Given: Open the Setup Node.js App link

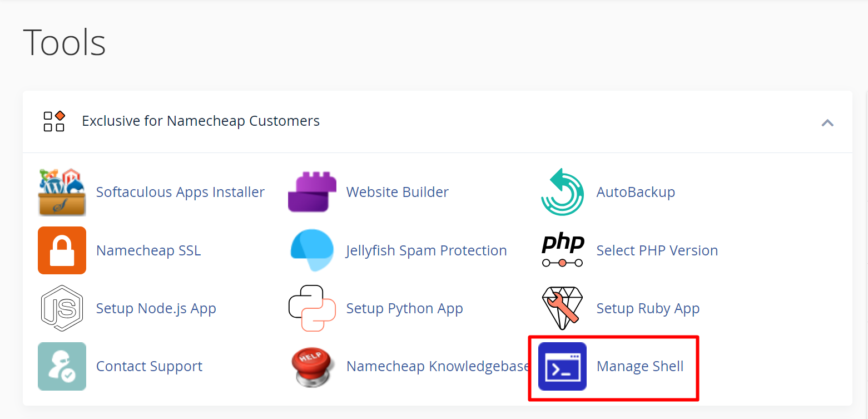Looking at the screenshot, I should coord(156,308).
